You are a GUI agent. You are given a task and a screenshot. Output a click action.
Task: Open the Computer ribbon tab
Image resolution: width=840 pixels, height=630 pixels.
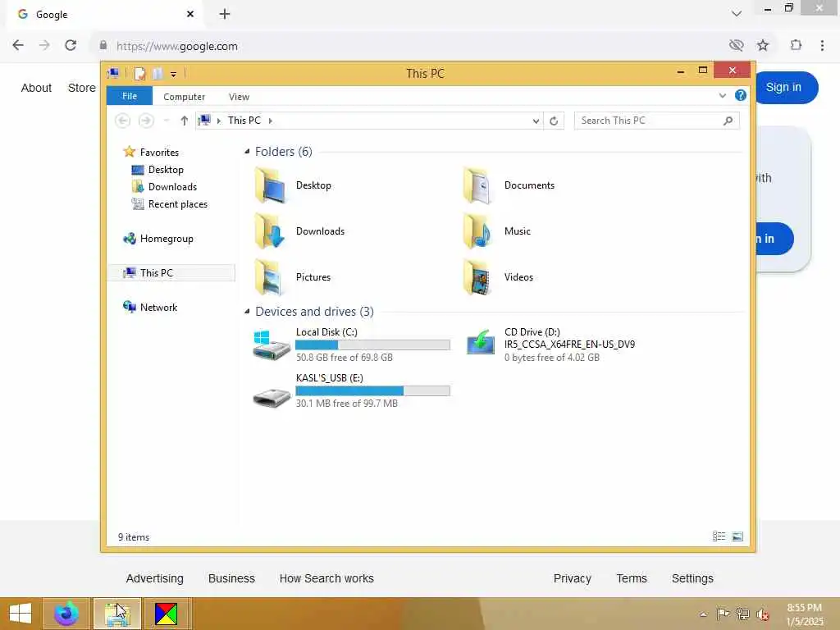click(185, 97)
